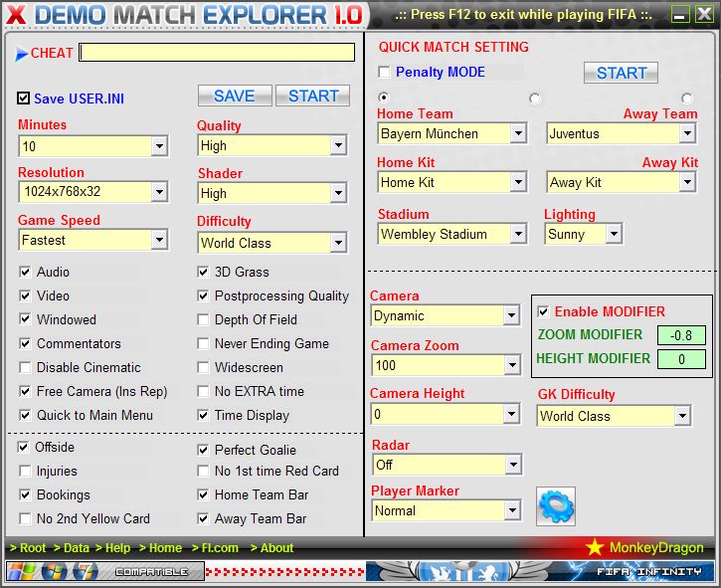Enable the Injuries checkbox
The height and width of the screenshot is (588, 721).
pos(25,471)
